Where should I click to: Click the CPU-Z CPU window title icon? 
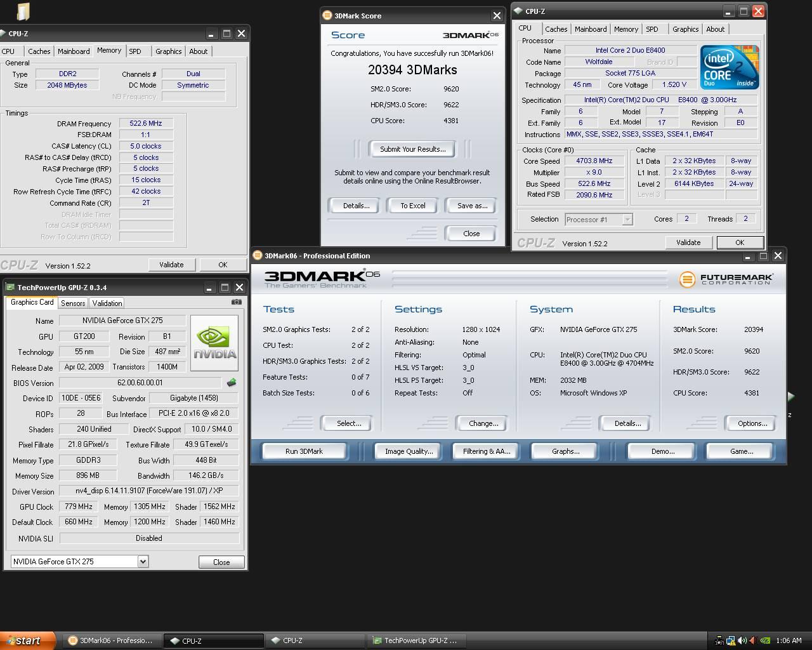518,11
